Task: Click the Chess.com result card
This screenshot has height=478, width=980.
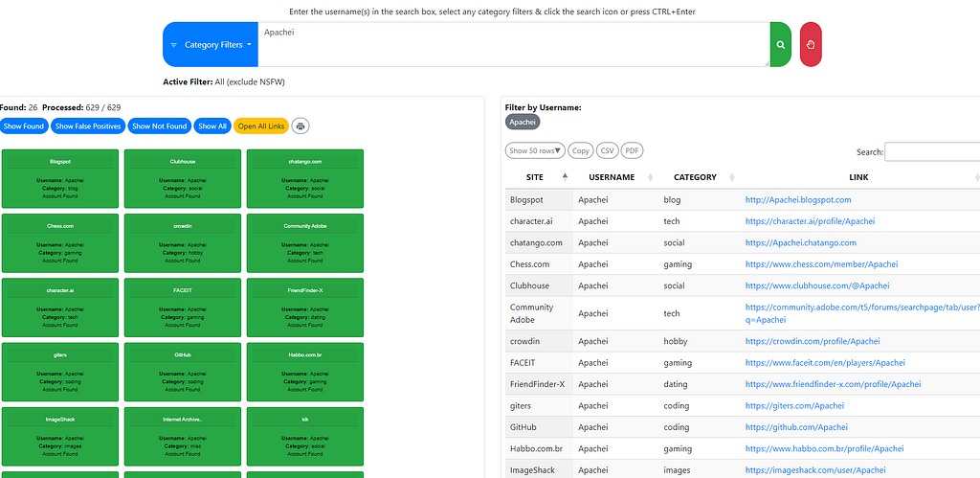Action: [x=60, y=242]
